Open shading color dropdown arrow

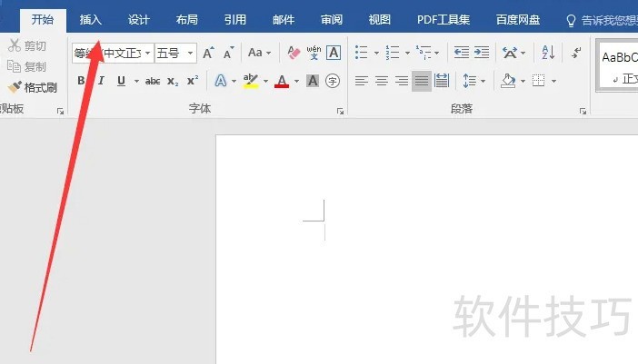click(x=523, y=82)
